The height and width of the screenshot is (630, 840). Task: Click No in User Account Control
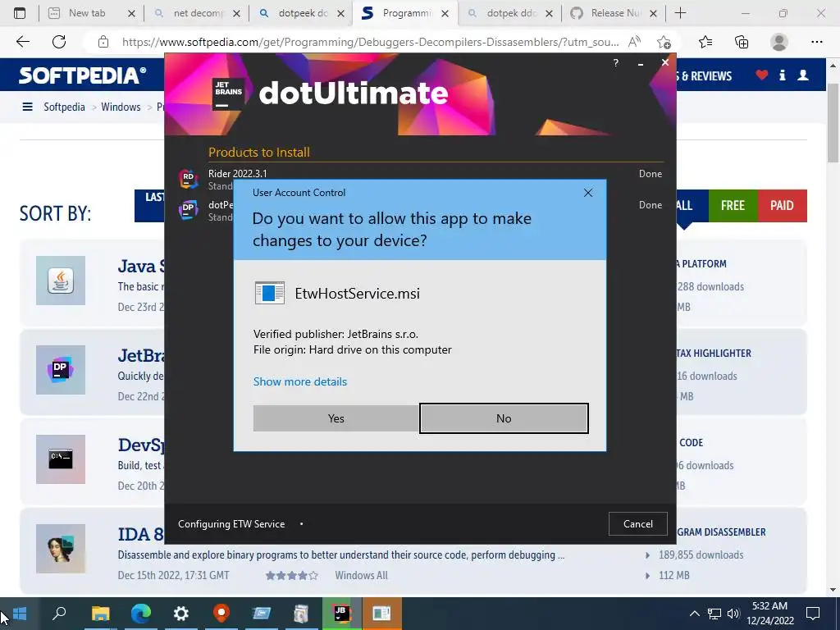pyautogui.click(x=504, y=418)
